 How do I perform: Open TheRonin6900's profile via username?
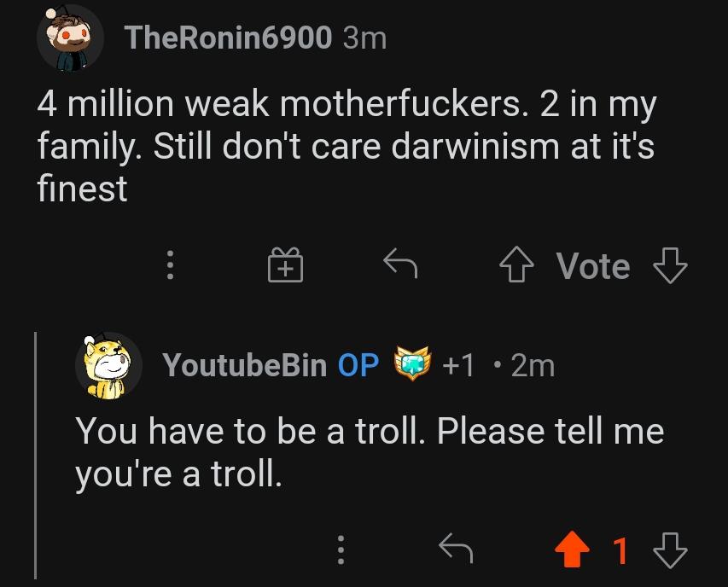coord(227,38)
